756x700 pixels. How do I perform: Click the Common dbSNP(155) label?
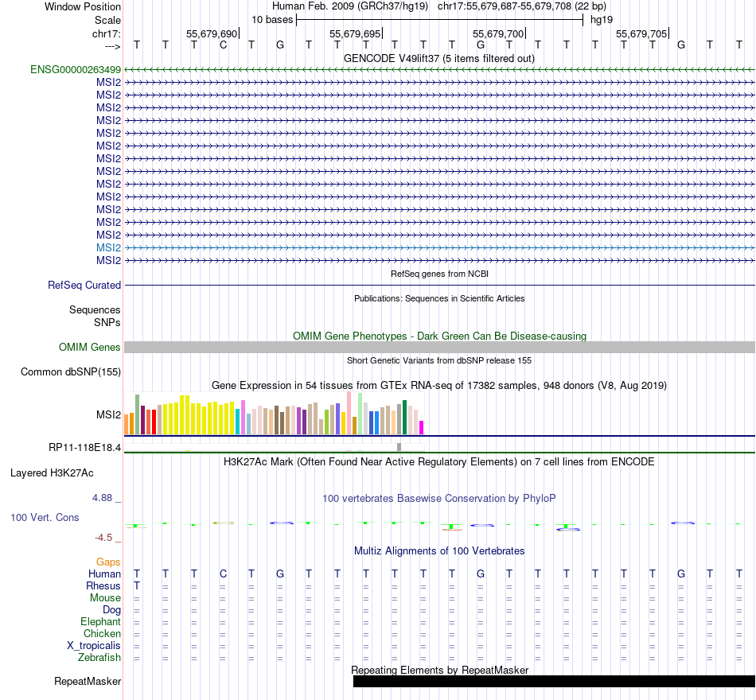[70, 371]
